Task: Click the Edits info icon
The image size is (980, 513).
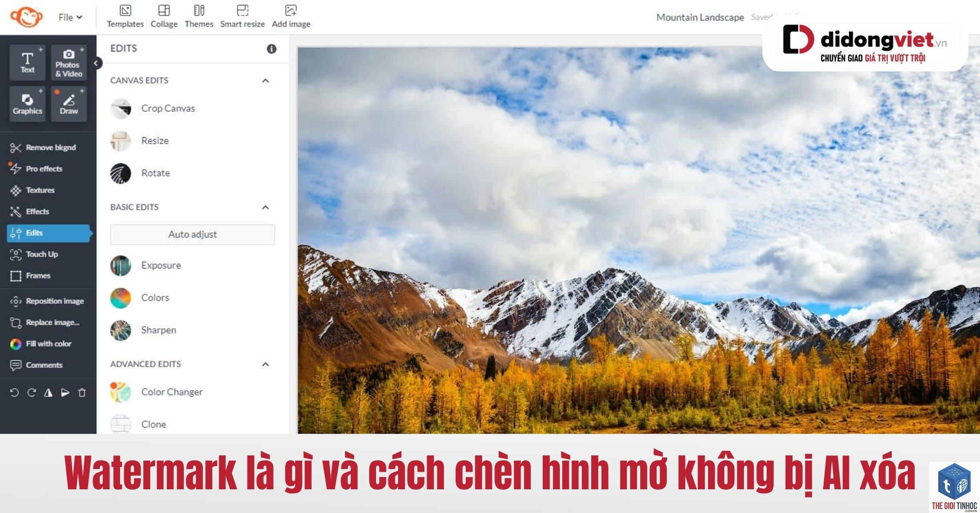Action: 272,49
